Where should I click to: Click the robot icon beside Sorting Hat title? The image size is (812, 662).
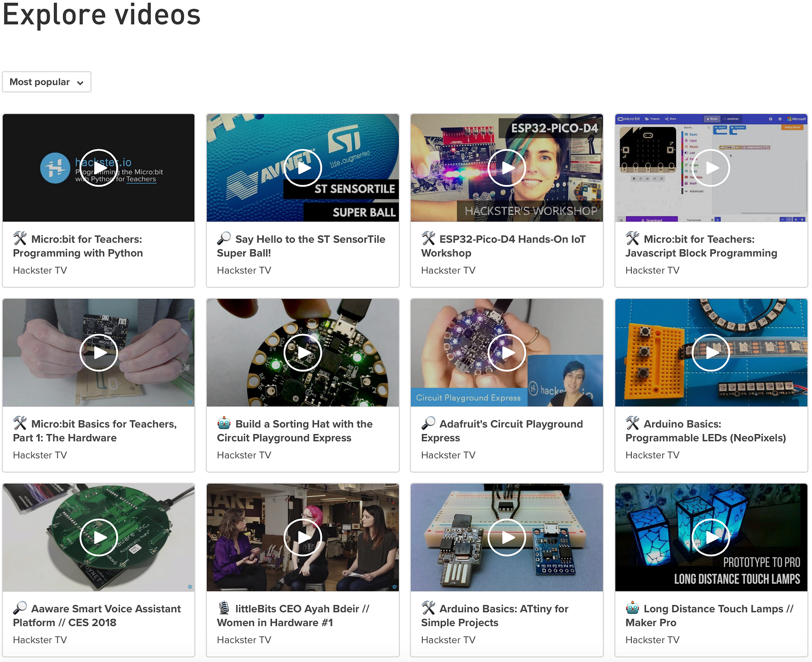coord(224,423)
